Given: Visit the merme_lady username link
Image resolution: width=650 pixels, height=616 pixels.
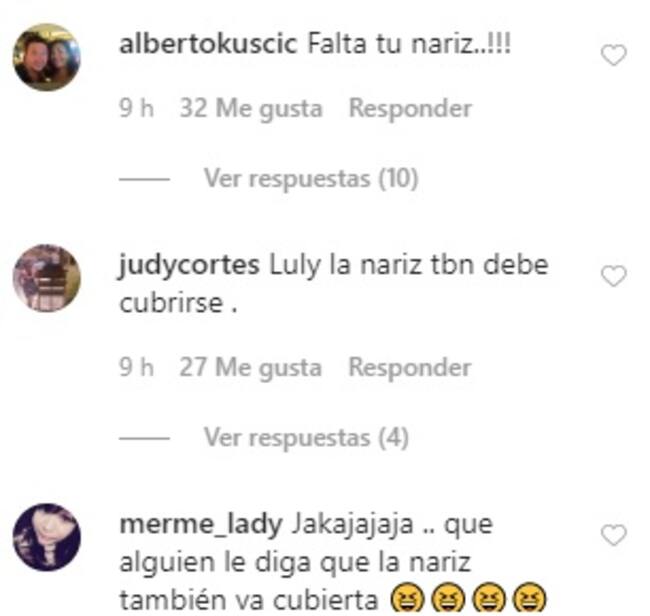Looking at the screenshot, I should click(x=201, y=525).
